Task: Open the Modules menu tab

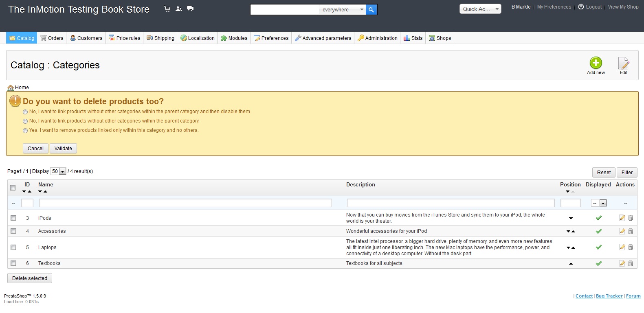Action: point(234,38)
